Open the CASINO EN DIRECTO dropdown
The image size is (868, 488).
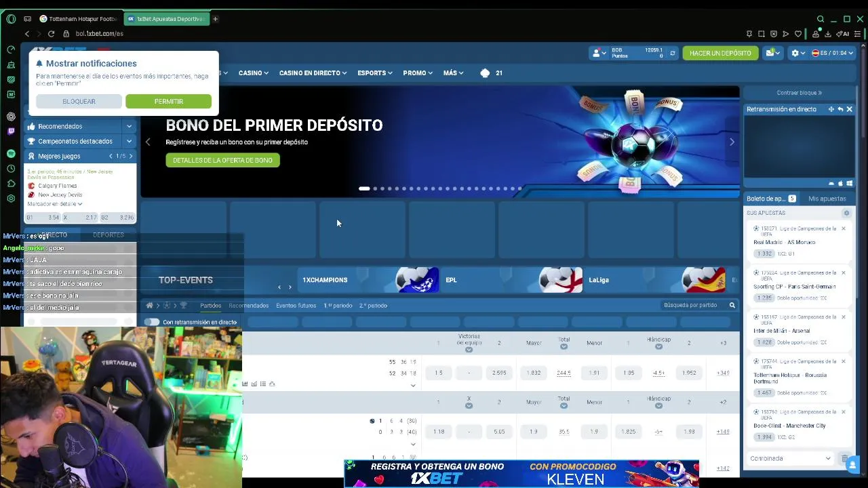pyautogui.click(x=313, y=73)
